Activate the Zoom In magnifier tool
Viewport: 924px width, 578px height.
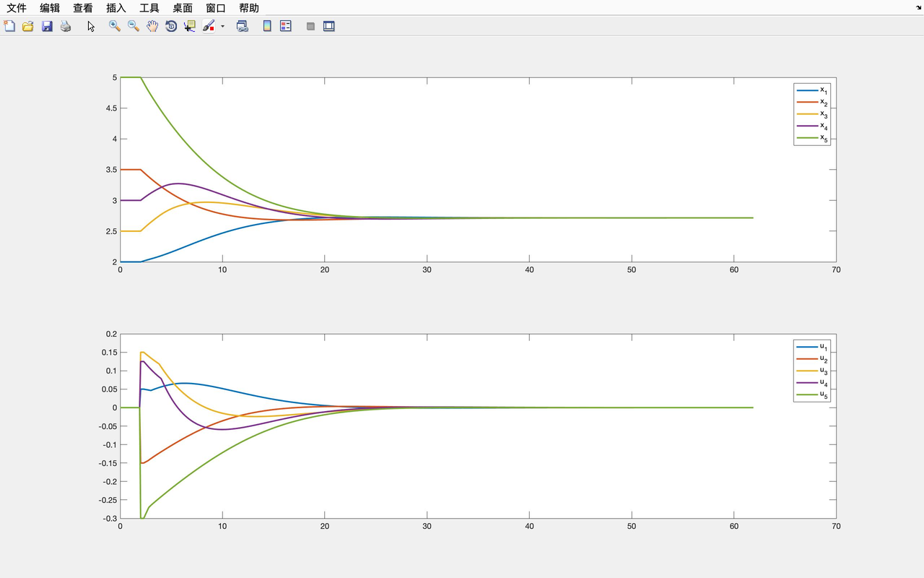[114, 26]
